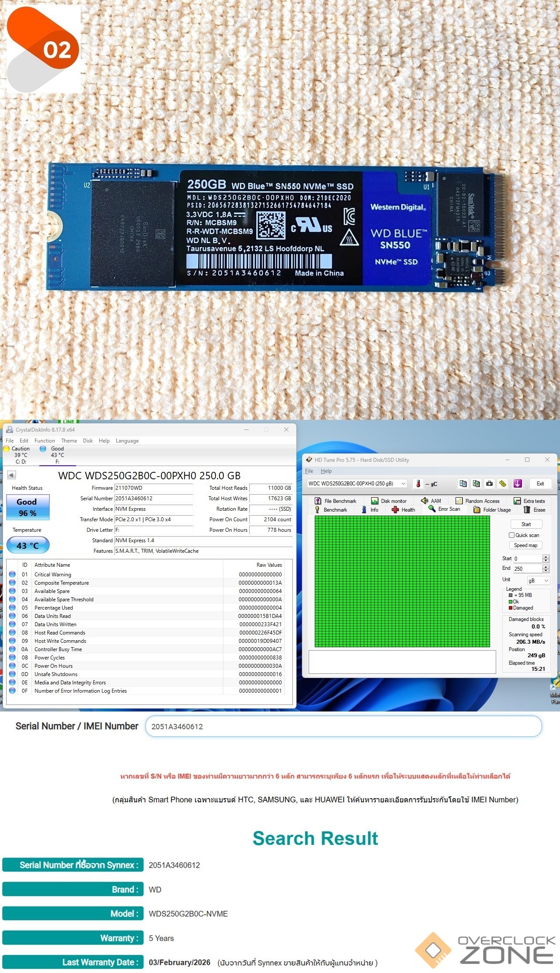Open the Disk menu in CrystalDiskInfo
Image resolution: width=560 pixels, height=973 pixels.
pyautogui.click(x=88, y=441)
